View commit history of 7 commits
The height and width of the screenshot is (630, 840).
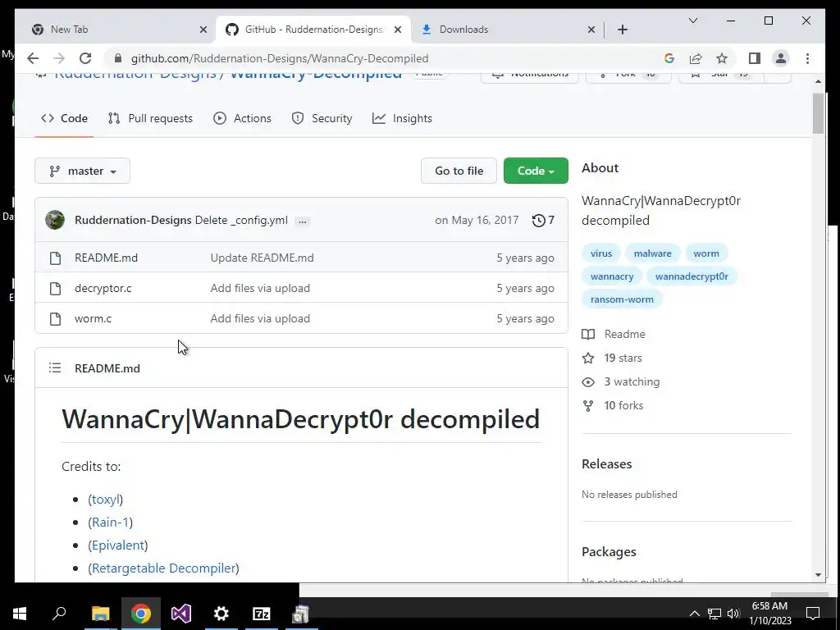point(543,220)
